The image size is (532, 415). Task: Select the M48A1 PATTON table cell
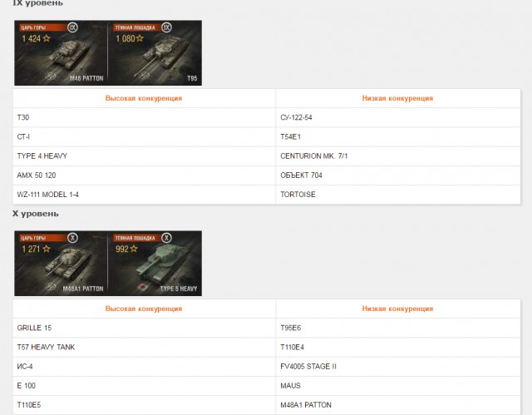click(x=398, y=405)
